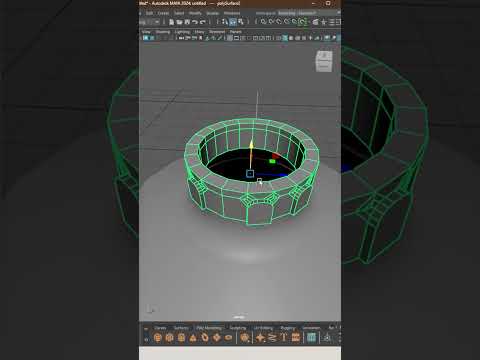Click the view cube in the viewport corner
480x360 pixels.
pyautogui.click(x=324, y=61)
